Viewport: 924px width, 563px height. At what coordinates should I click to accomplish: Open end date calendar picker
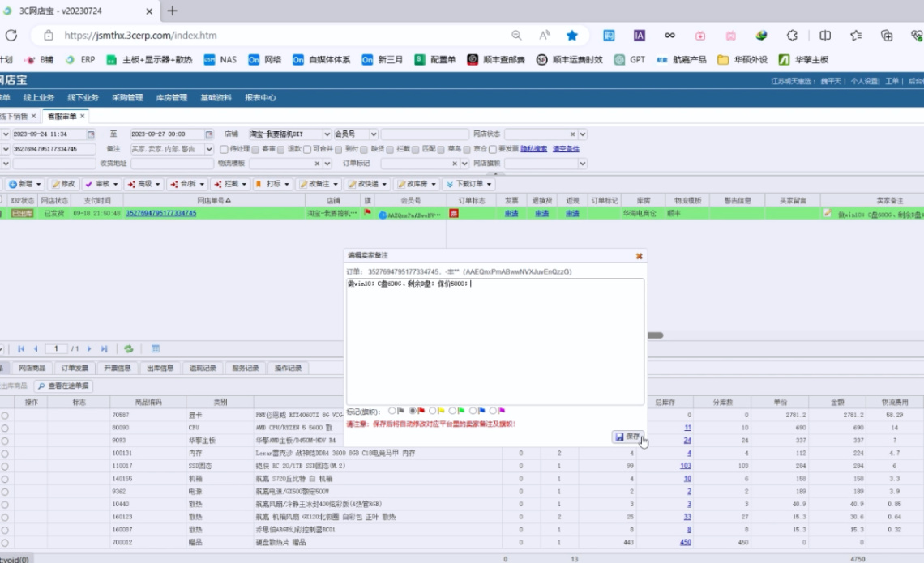(x=208, y=134)
